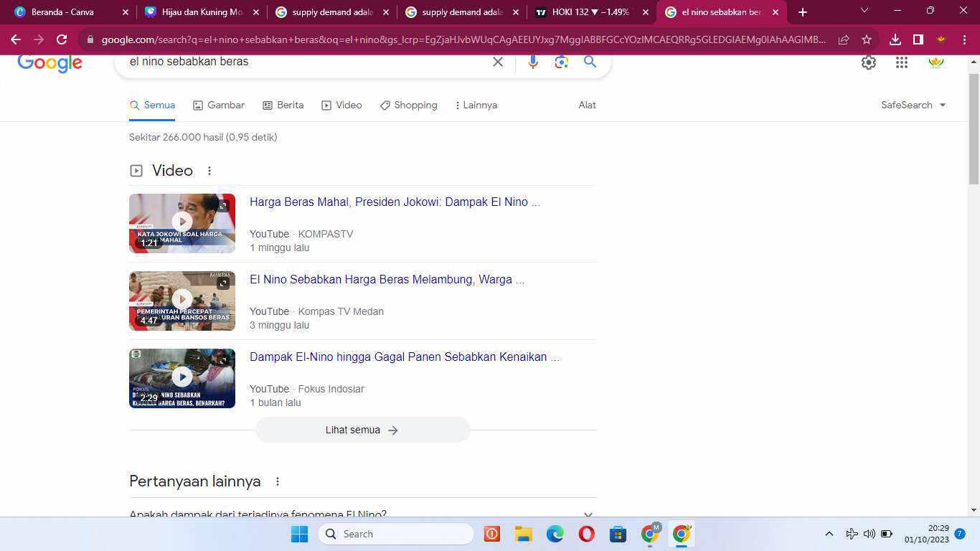Close the HOKI 132 tab
The image size is (980, 551).
click(645, 12)
